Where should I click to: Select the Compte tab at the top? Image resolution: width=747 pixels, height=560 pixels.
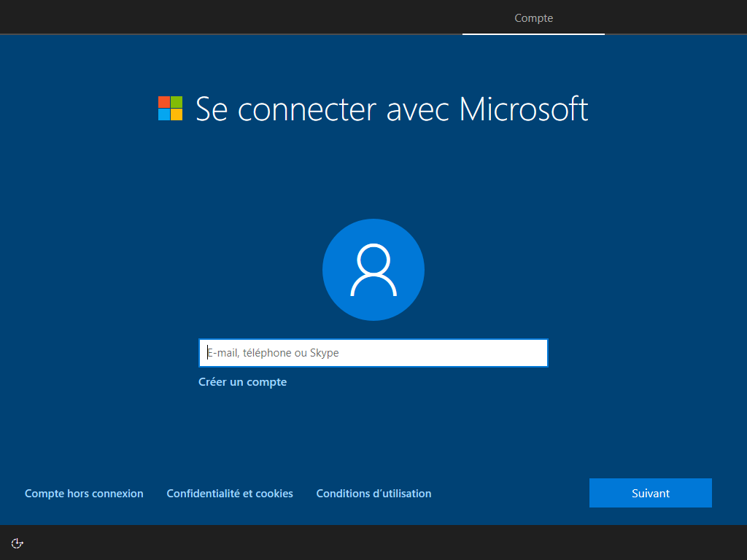click(x=533, y=18)
